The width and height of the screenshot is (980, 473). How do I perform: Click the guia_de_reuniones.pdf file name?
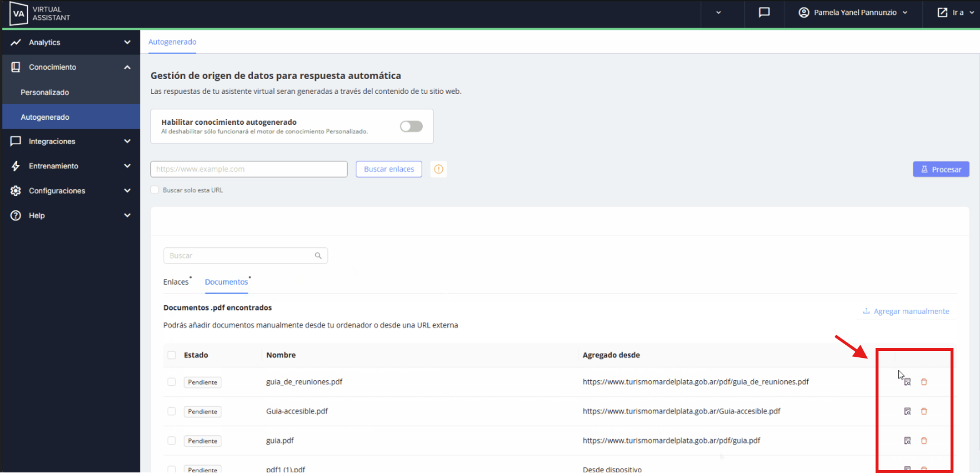pyautogui.click(x=304, y=382)
